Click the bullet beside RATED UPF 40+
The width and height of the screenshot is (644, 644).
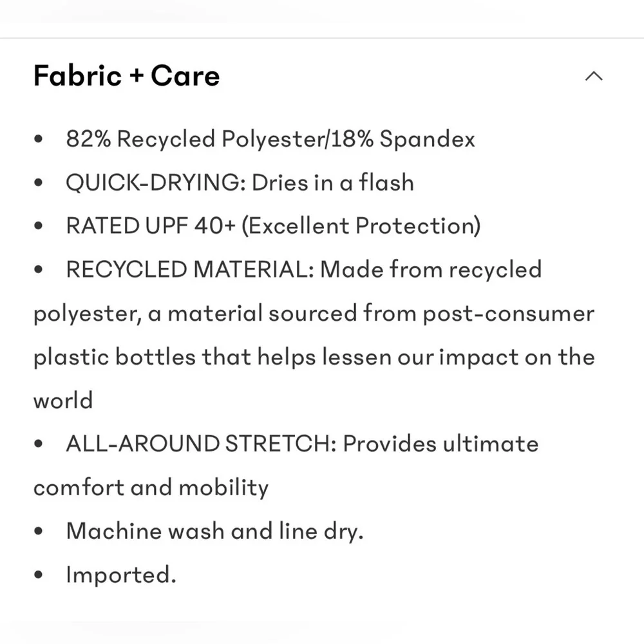pos(39,226)
